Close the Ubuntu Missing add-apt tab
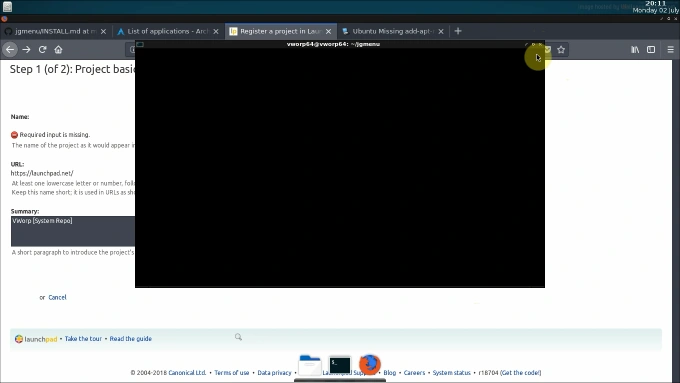Image resolution: width=680 pixels, height=383 pixels. (441, 31)
